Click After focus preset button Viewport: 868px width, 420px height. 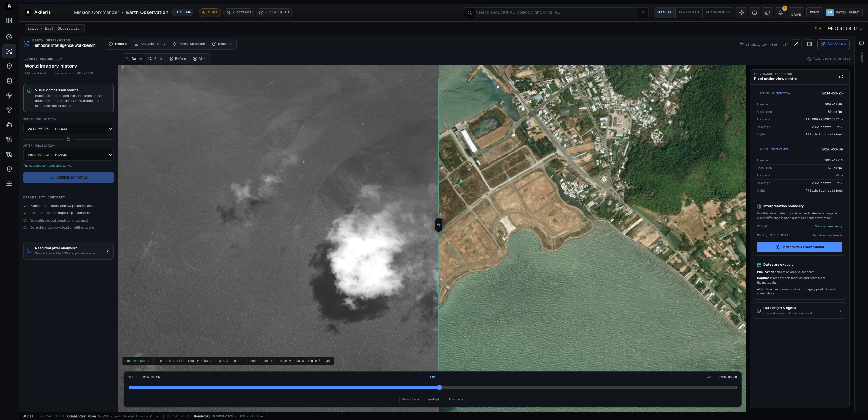pyautogui.click(x=455, y=399)
